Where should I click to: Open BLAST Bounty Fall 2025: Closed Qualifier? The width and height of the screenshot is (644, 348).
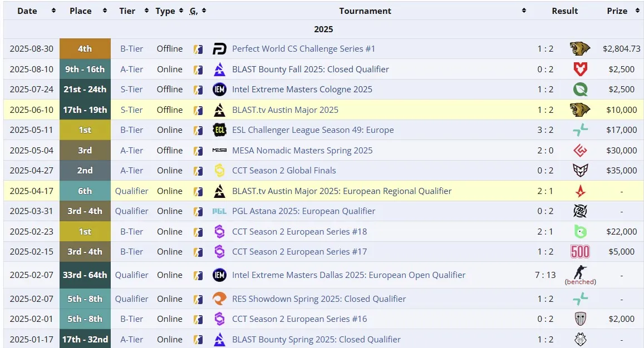click(311, 69)
